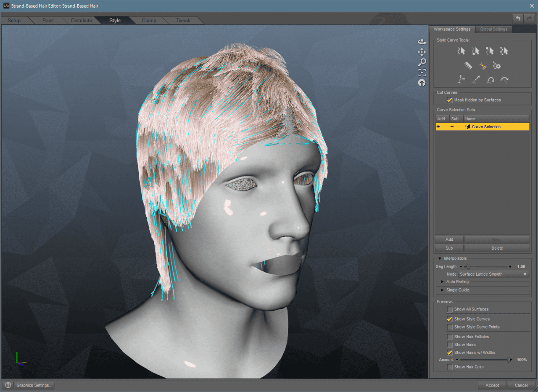Select the comb styling tool
The height and width of the screenshot is (392, 538).
[468, 66]
